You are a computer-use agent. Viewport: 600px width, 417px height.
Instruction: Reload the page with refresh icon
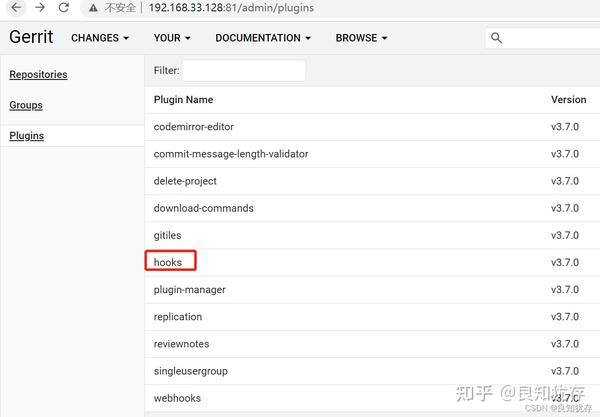pos(64,8)
